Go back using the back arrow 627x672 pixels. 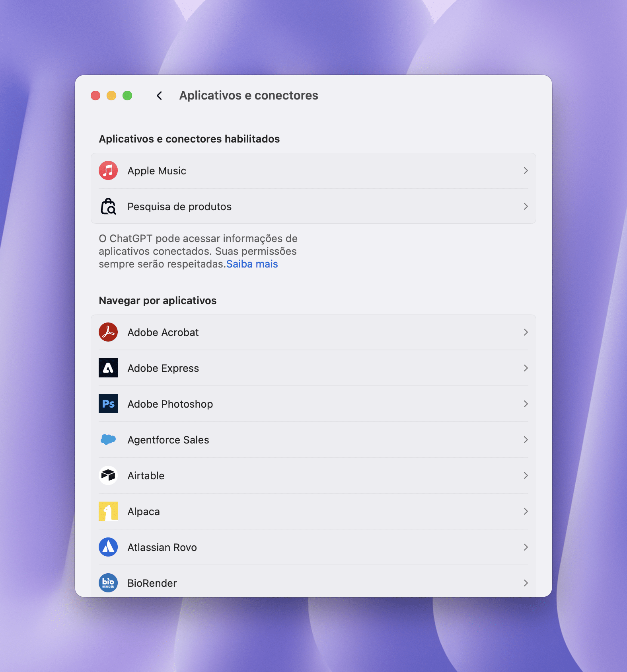[x=160, y=96]
